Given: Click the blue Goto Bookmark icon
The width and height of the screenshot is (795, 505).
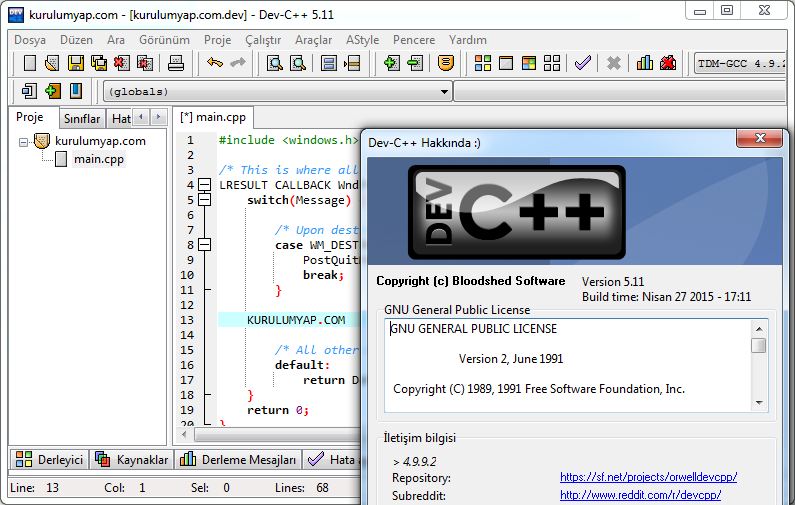Looking at the screenshot, I should [76, 91].
